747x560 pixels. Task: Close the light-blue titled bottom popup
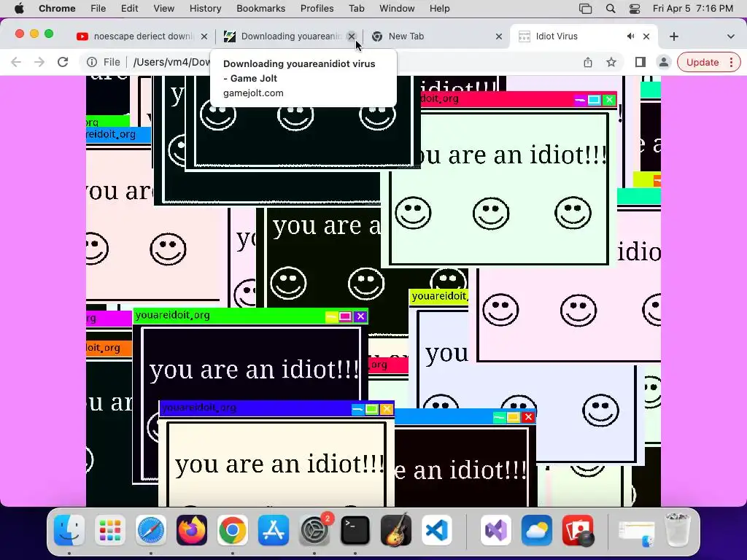pyautogui.click(x=528, y=417)
